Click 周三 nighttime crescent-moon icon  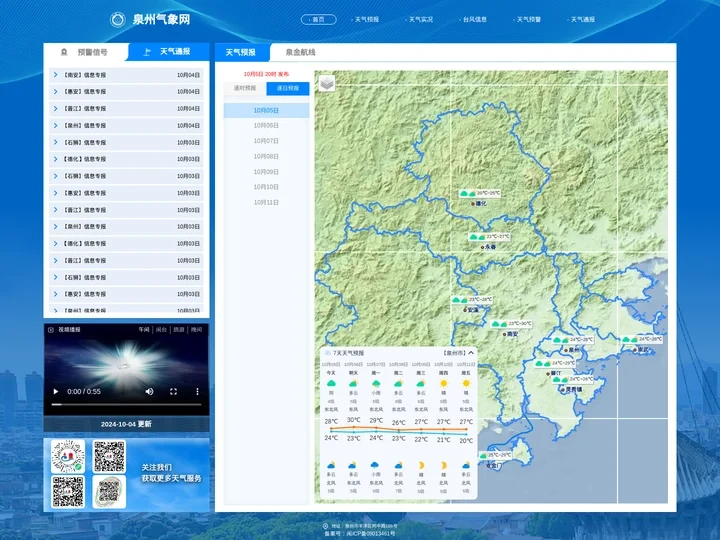421,465
